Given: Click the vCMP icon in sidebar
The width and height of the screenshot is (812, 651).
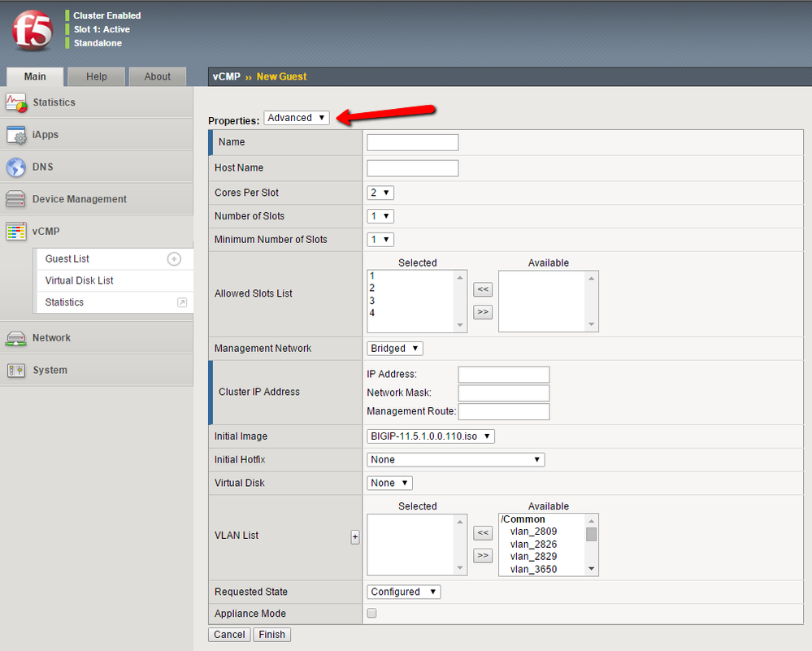Looking at the screenshot, I should [x=16, y=232].
